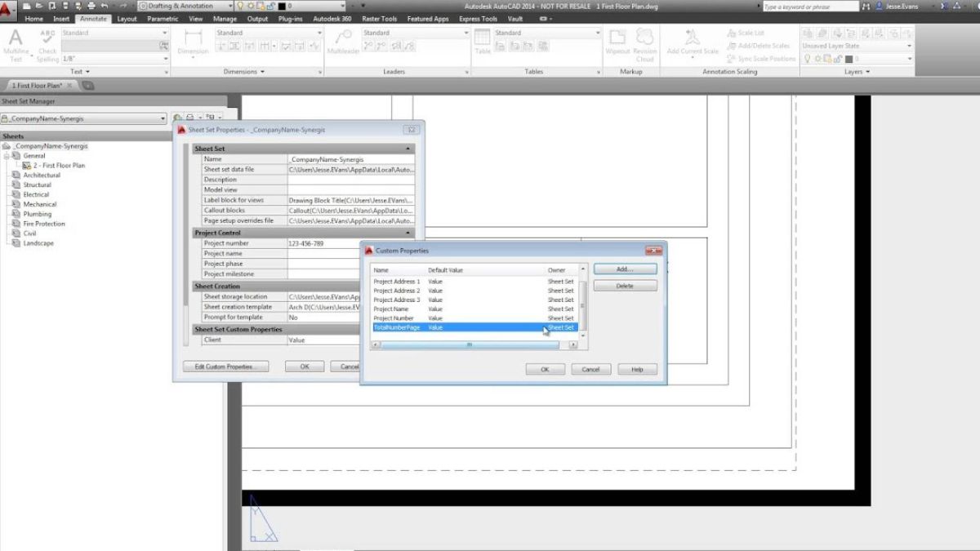
Task: Switch to the Manage ribbon tab
Action: pyautogui.click(x=225, y=19)
